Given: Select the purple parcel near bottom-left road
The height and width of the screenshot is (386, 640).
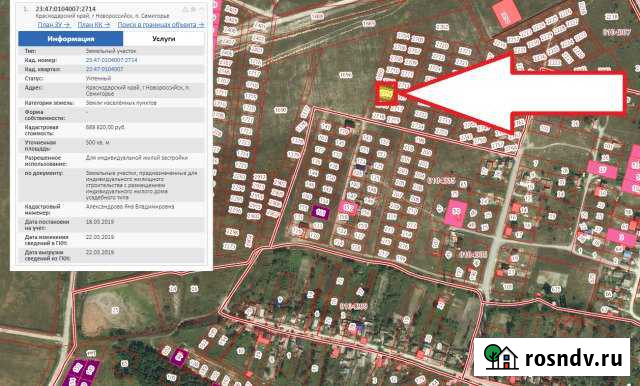Looking at the screenshot, I should 178,357.
